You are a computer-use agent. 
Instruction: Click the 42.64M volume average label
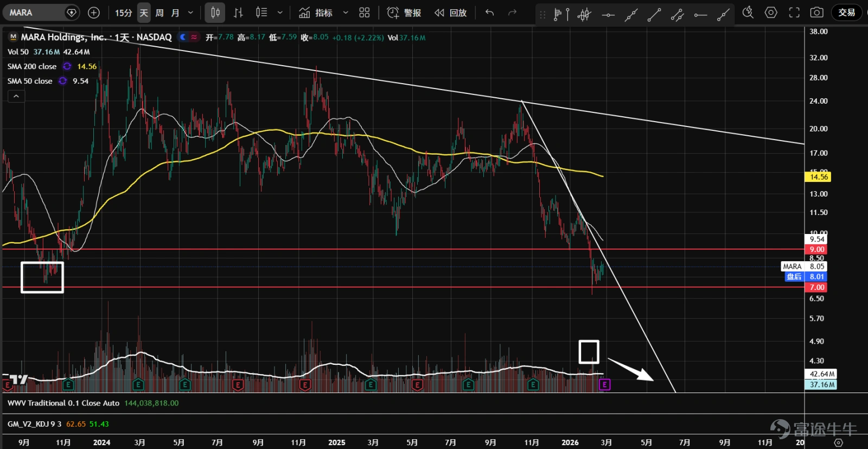[821, 374]
